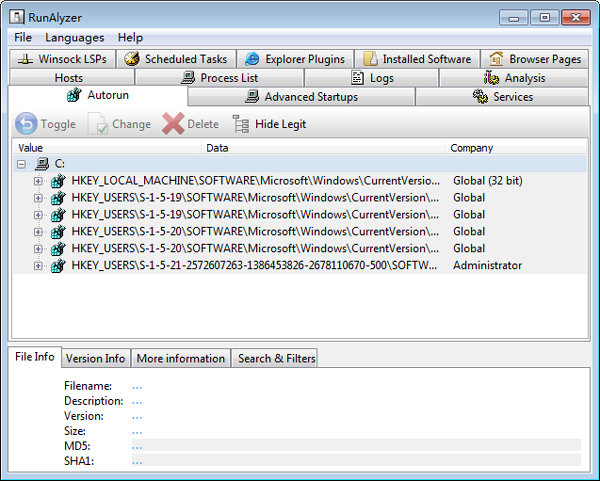Click the computer icon next to C:
The height and width of the screenshot is (481, 600).
pos(42,164)
